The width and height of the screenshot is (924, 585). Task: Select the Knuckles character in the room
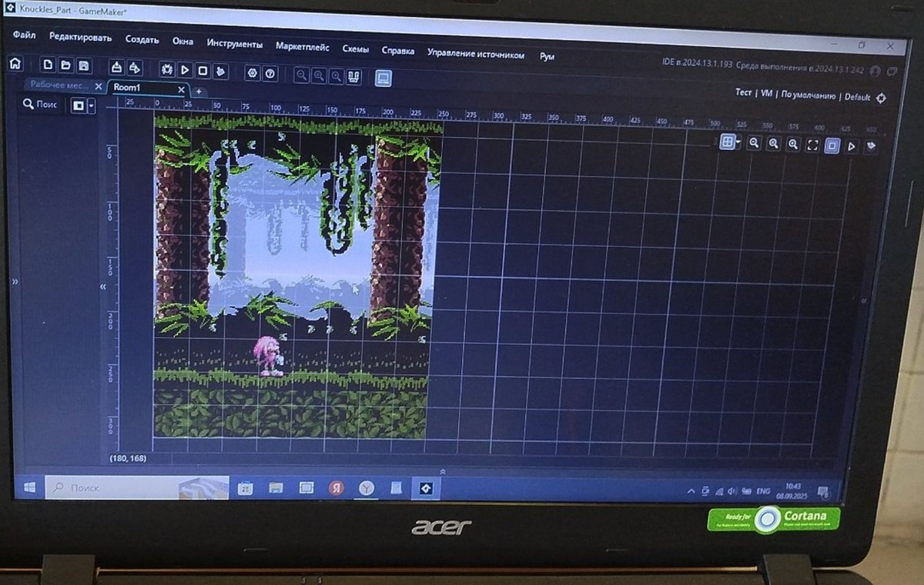[x=269, y=356]
